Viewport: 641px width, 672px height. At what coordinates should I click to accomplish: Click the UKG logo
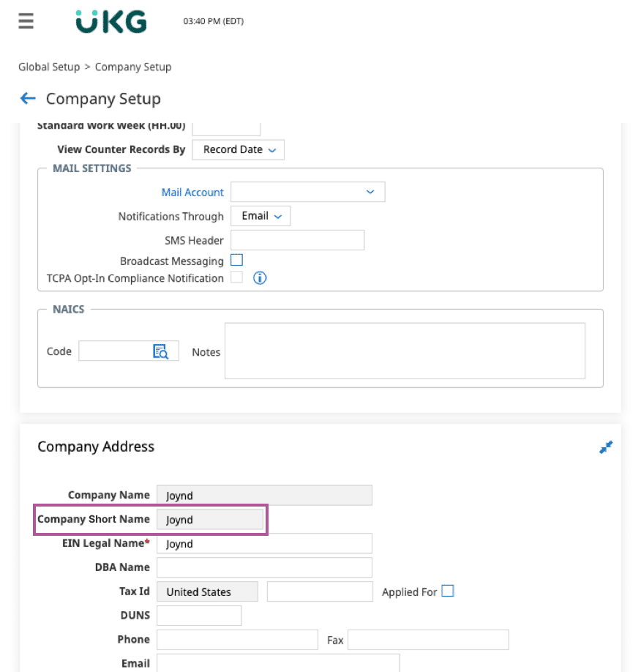coord(111,22)
